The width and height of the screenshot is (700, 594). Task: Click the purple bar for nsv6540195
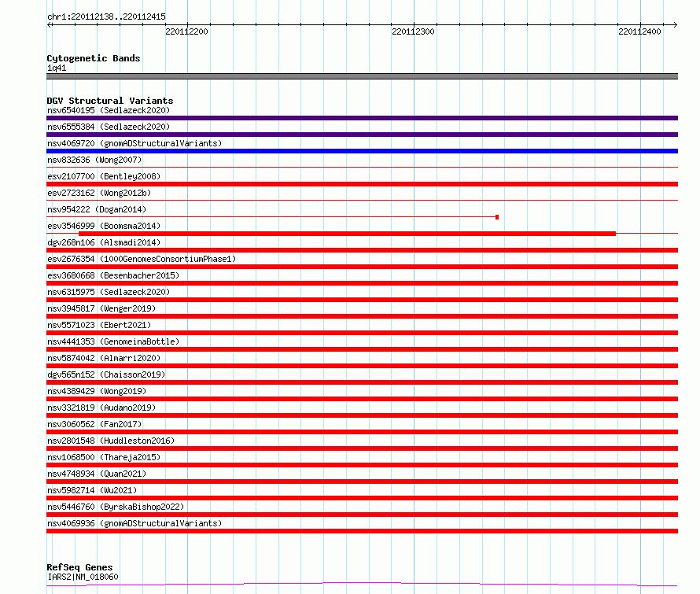[362, 118]
